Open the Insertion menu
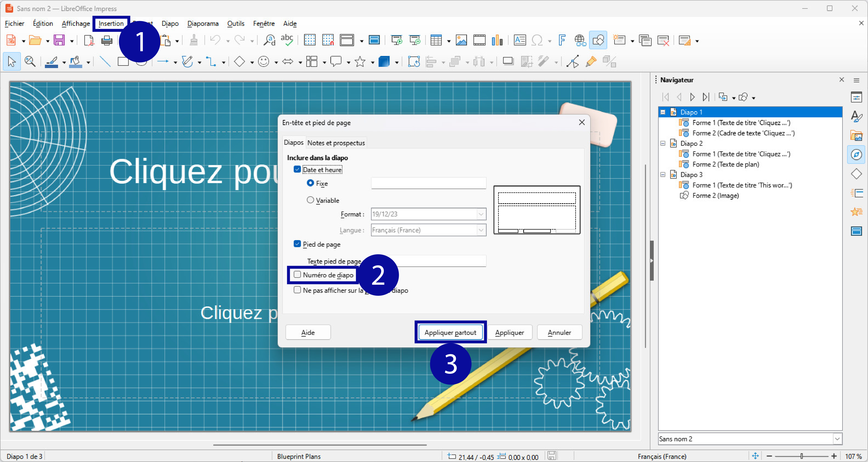Screen dimensions: 868x462 [111, 23]
